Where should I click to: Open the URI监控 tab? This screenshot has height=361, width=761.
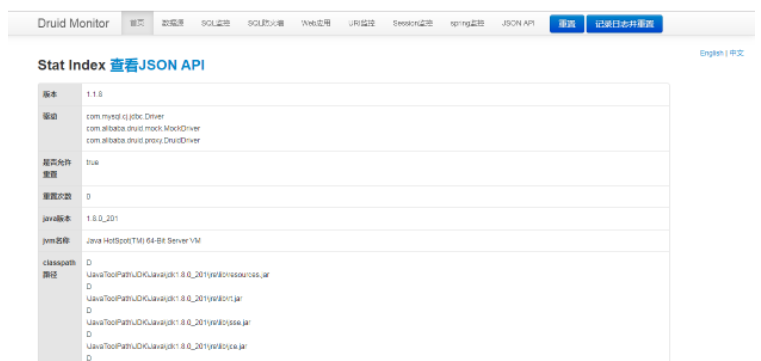tap(362, 23)
